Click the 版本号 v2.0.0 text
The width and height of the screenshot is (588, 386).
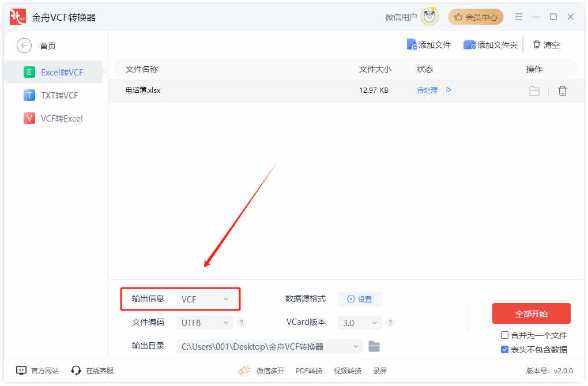pos(549,370)
